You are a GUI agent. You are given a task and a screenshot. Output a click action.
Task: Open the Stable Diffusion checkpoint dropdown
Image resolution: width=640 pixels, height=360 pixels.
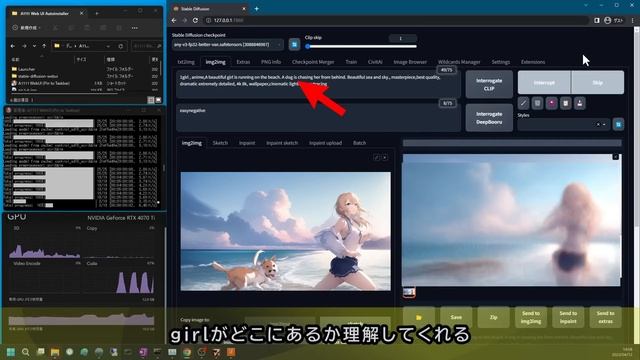point(227,44)
